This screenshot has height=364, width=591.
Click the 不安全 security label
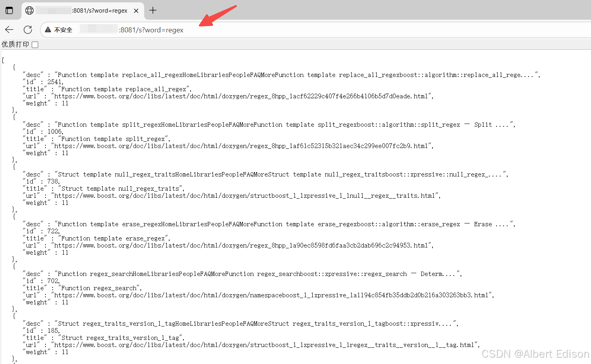pos(63,30)
